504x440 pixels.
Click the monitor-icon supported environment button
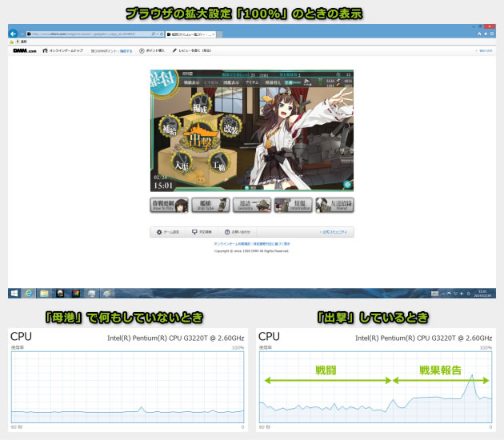tap(202, 232)
